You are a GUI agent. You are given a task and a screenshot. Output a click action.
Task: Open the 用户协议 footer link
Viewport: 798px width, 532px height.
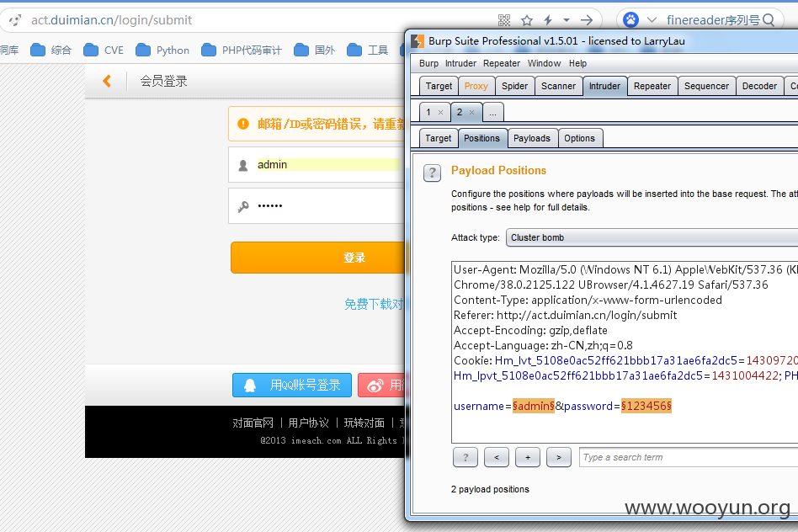pos(308,423)
